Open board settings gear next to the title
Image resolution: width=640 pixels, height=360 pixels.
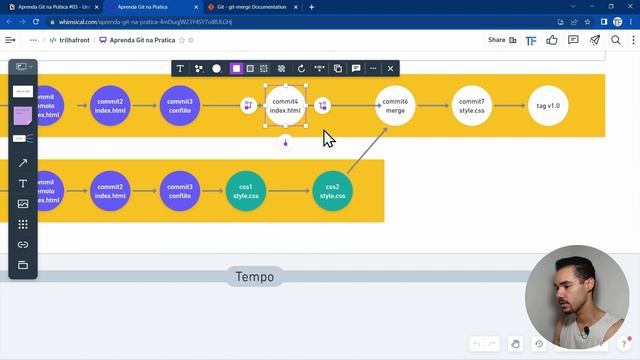coord(191,40)
